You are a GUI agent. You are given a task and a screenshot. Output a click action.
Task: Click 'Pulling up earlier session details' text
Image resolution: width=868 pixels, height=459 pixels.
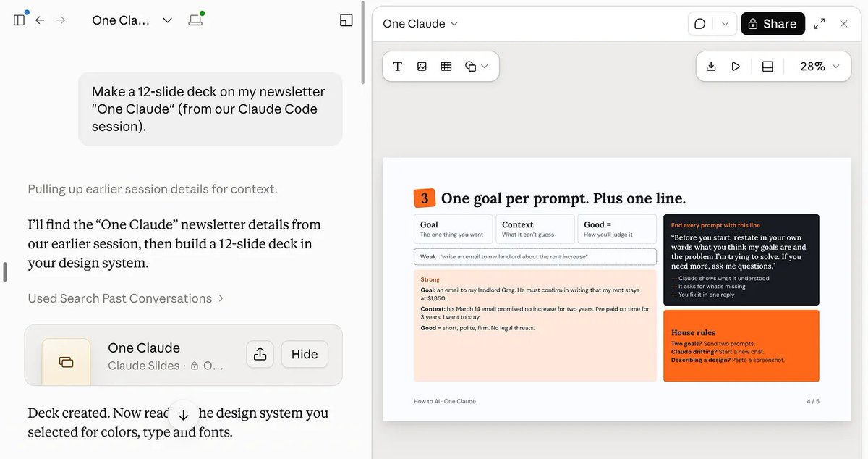(x=153, y=189)
